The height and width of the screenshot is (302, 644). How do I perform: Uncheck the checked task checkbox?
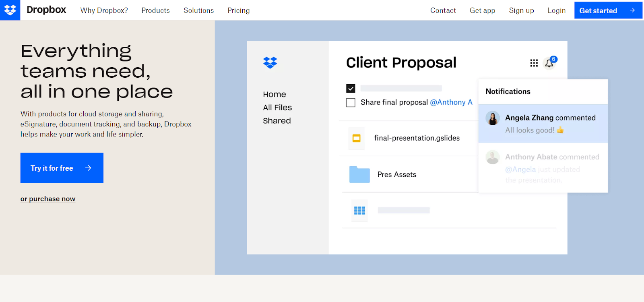(351, 88)
